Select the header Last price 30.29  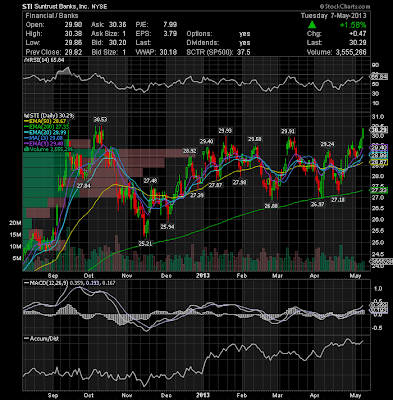coord(358,43)
